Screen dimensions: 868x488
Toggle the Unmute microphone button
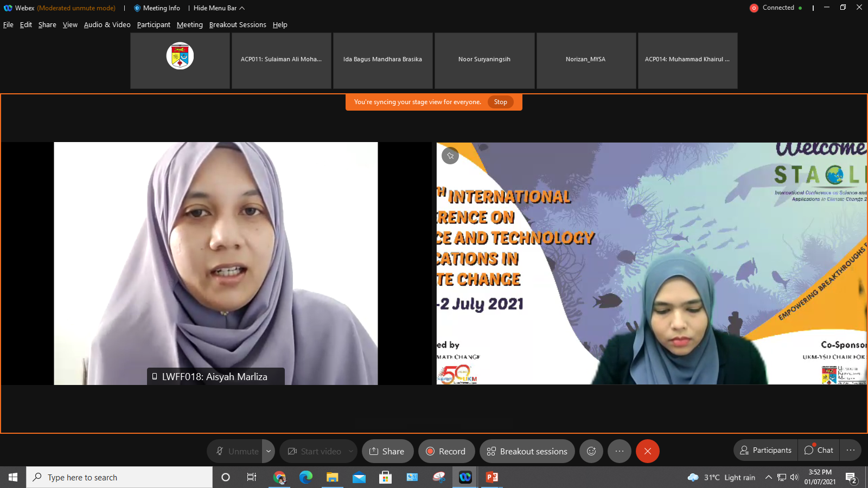[x=237, y=451]
